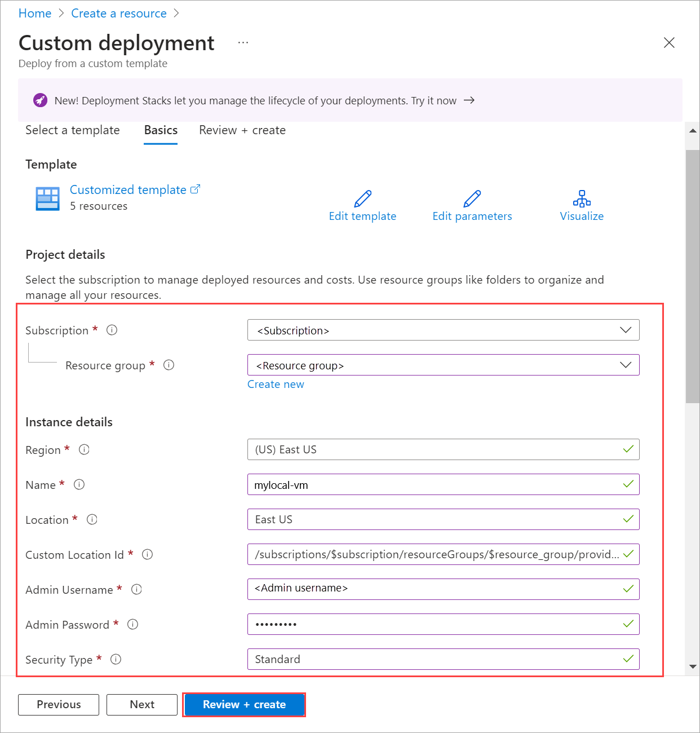The height and width of the screenshot is (733, 700).
Task: Open the external link beside Customized template
Action: coord(194,188)
